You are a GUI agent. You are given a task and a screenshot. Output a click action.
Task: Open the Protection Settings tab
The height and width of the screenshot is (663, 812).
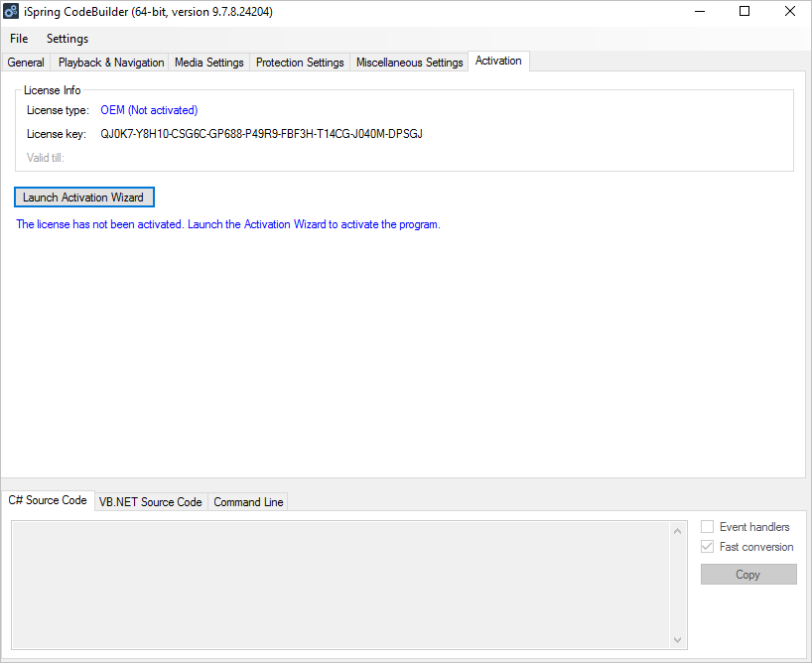300,63
